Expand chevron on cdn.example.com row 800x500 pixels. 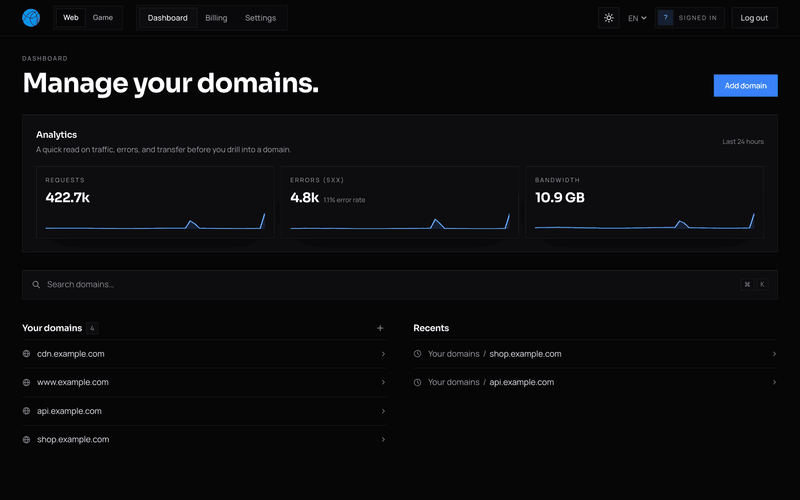[383, 354]
